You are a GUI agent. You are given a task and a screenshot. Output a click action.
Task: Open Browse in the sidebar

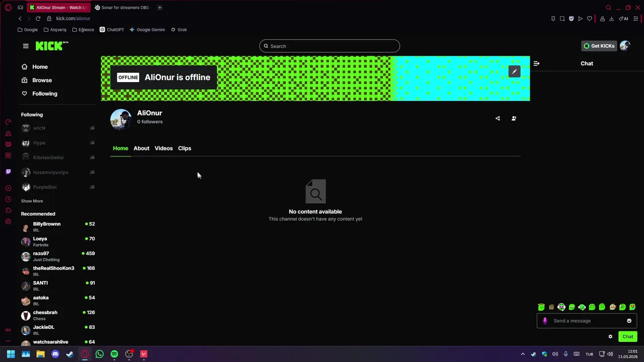(36, 80)
